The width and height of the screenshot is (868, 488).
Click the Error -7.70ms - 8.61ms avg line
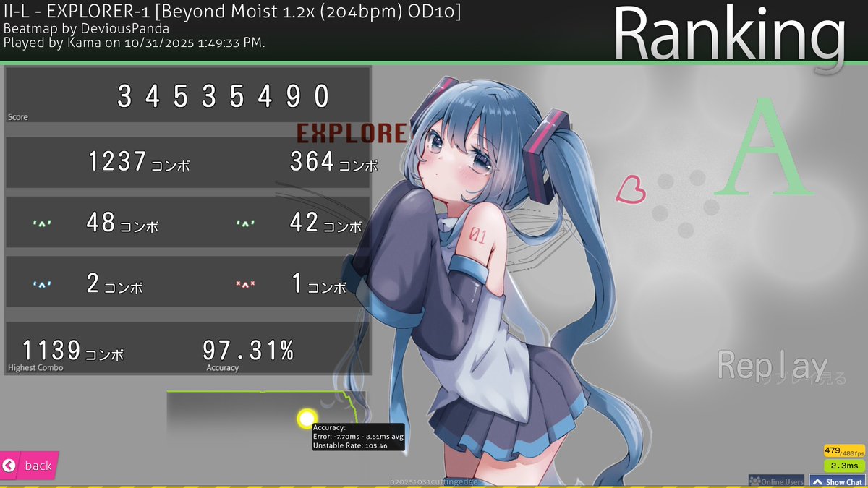357,437
